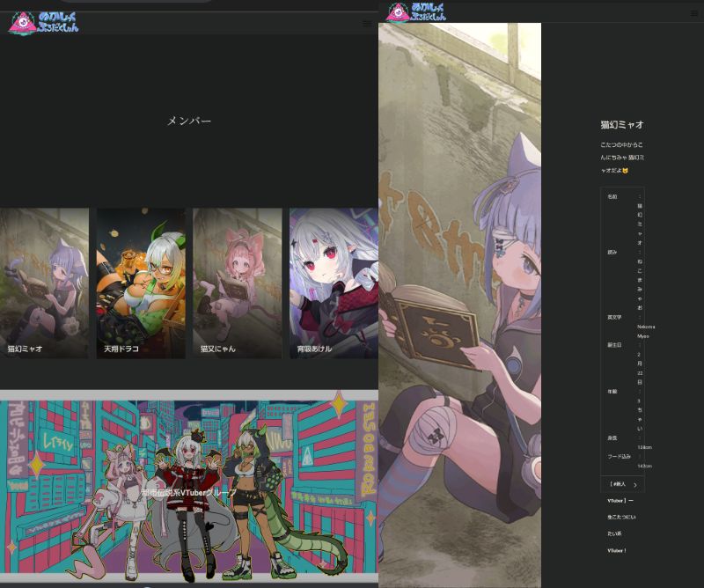Open the 猫幻ミャオ member card illustration

click(44, 273)
